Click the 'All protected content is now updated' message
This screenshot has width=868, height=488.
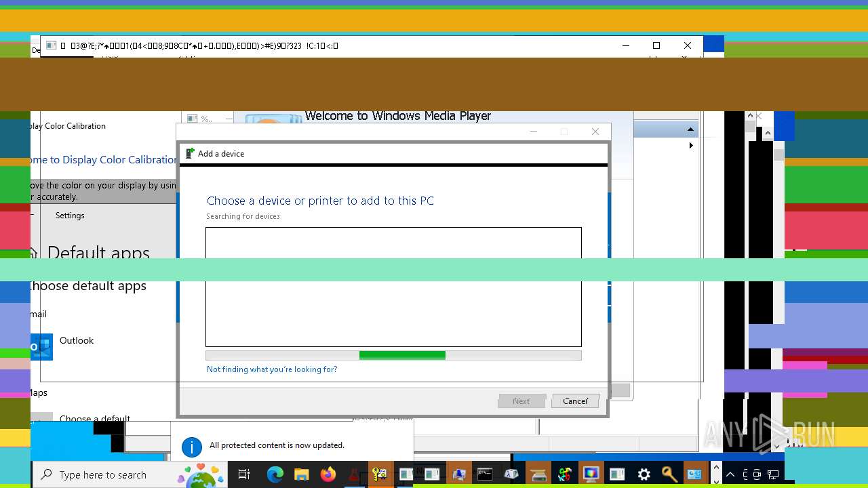pos(277,445)
